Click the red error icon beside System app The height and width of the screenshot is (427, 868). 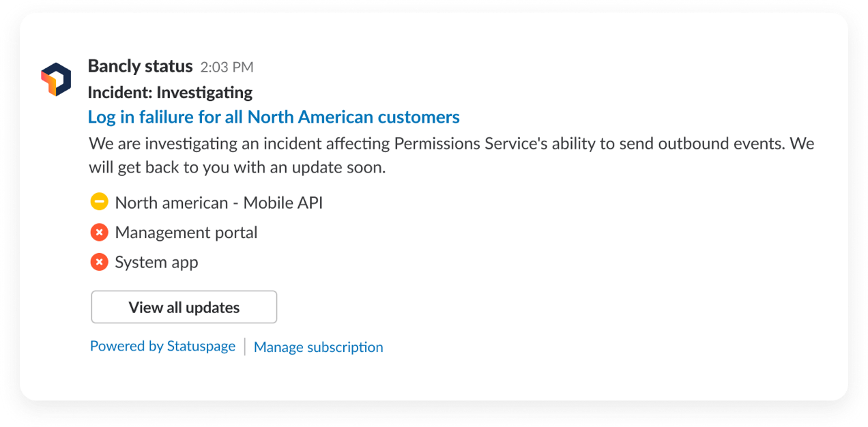99,261
